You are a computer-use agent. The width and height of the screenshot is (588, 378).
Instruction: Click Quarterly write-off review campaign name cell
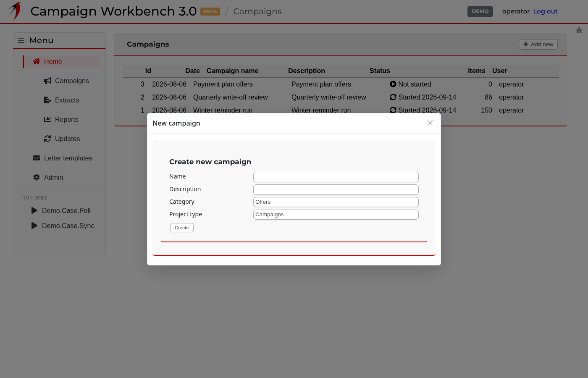[x=231, y=97]
